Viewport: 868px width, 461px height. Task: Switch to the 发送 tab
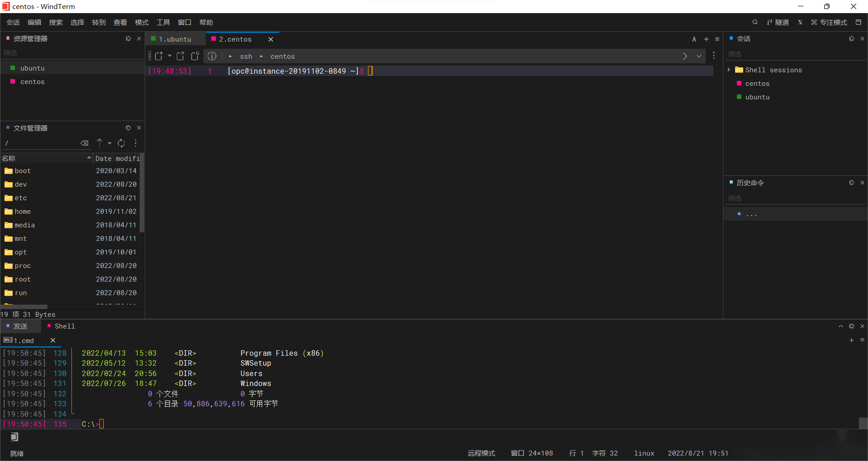tap(20, 326)
